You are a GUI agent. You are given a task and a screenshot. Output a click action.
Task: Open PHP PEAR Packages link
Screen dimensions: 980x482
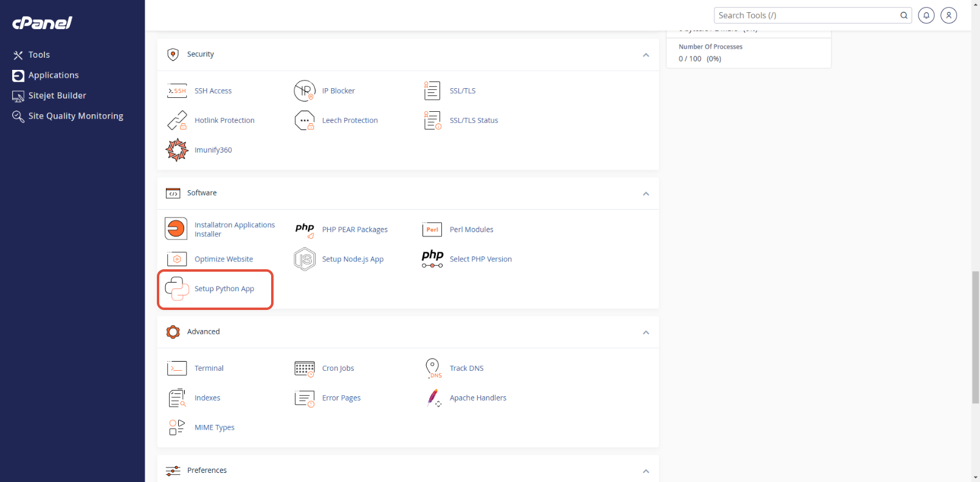tap(355, 230)
